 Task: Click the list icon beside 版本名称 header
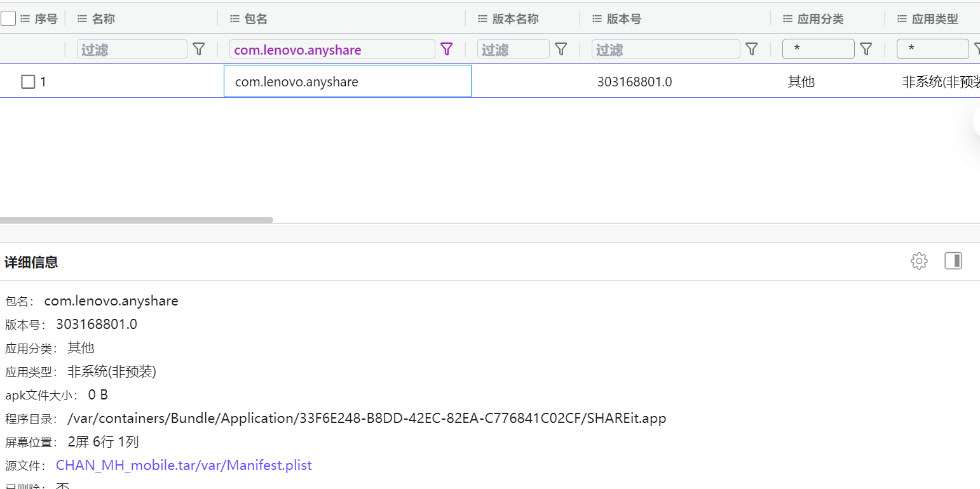coord(482,19)
